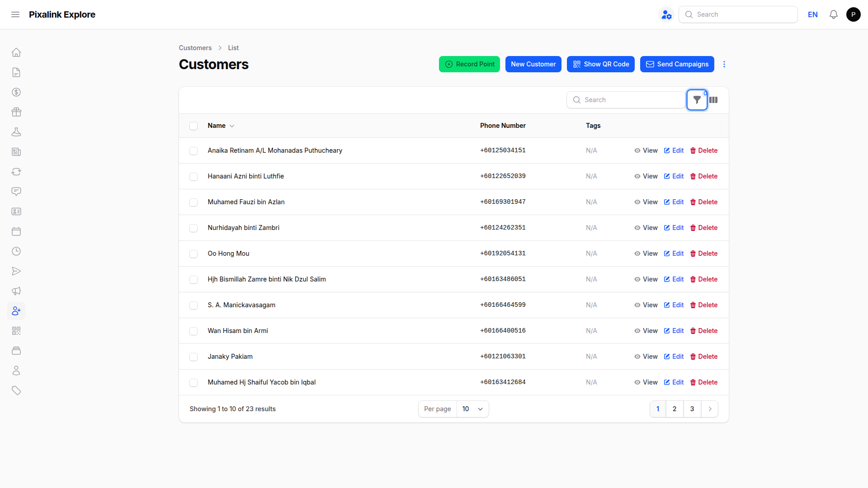Open the QR code icon in sidebar

click(16, 331)
